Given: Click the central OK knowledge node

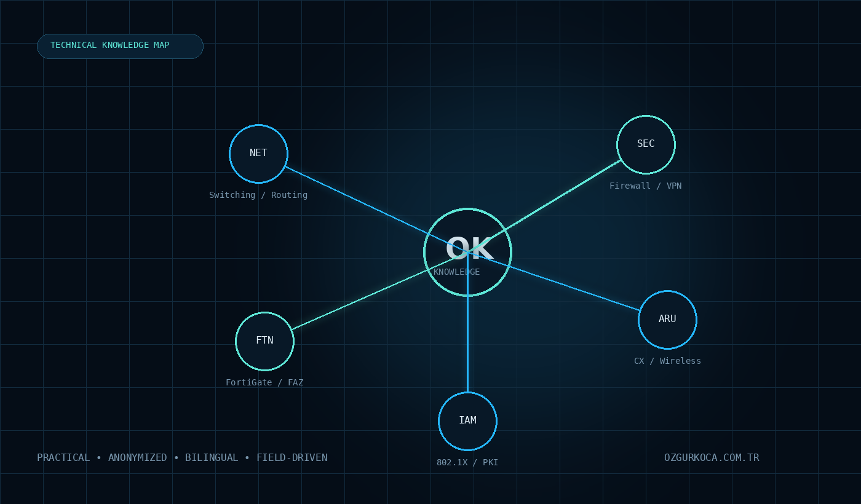Looking at the screenshot, I should click(x=467, y=252).
